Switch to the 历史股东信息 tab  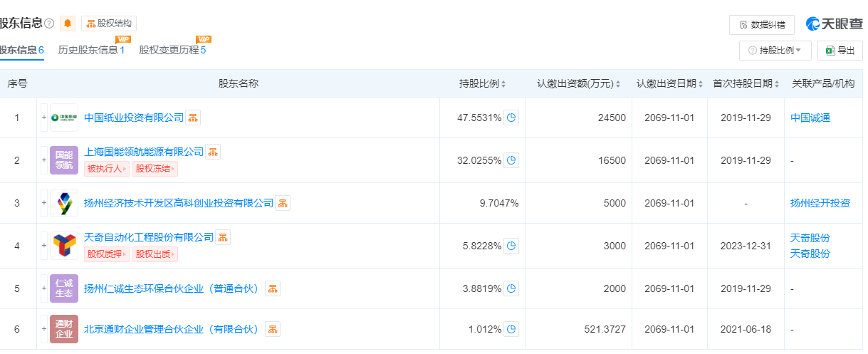click(91, 50)
